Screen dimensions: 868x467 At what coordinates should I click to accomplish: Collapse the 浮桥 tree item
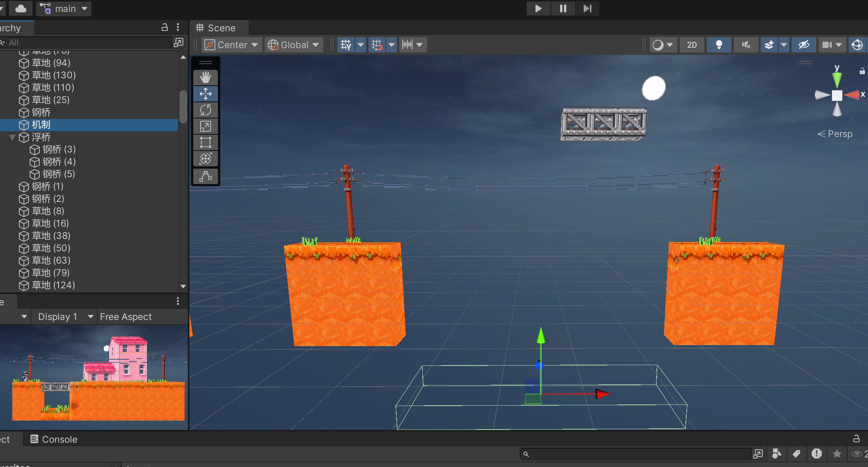(12, 137)
